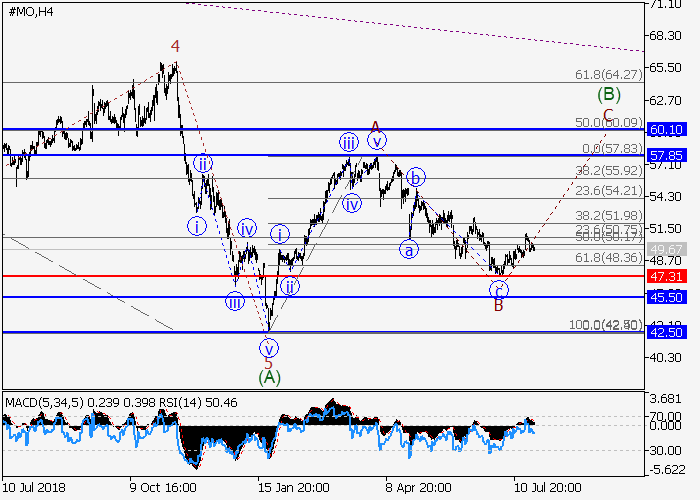This screenshot has height=500, width=700.
Task: Select the circled wave 'a' marker
Action: tap(409, 249)
